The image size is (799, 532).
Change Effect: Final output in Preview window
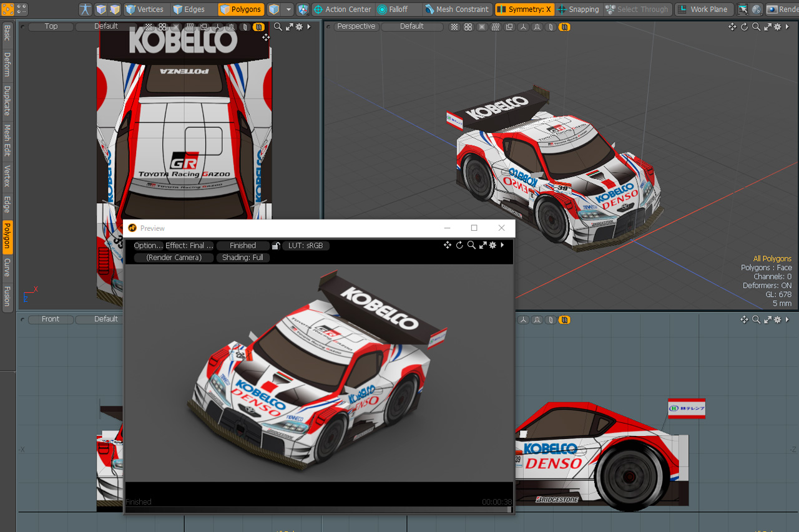pos(190,246)
